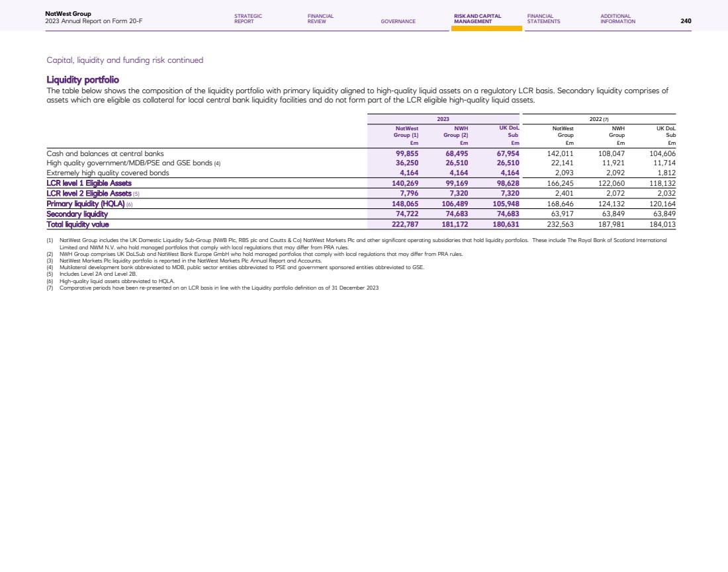Navigate to the Additional Information tab
728x572 pixels.
pyautogui.click(x=617, y=19)
